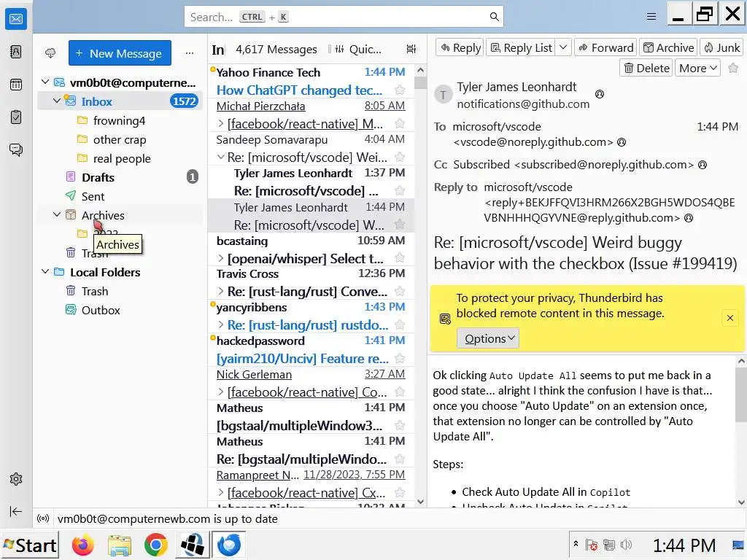Collapse the microsoft/vscode Weird thread
This screenshot has height=560, width=747.
tap(220, 157)
